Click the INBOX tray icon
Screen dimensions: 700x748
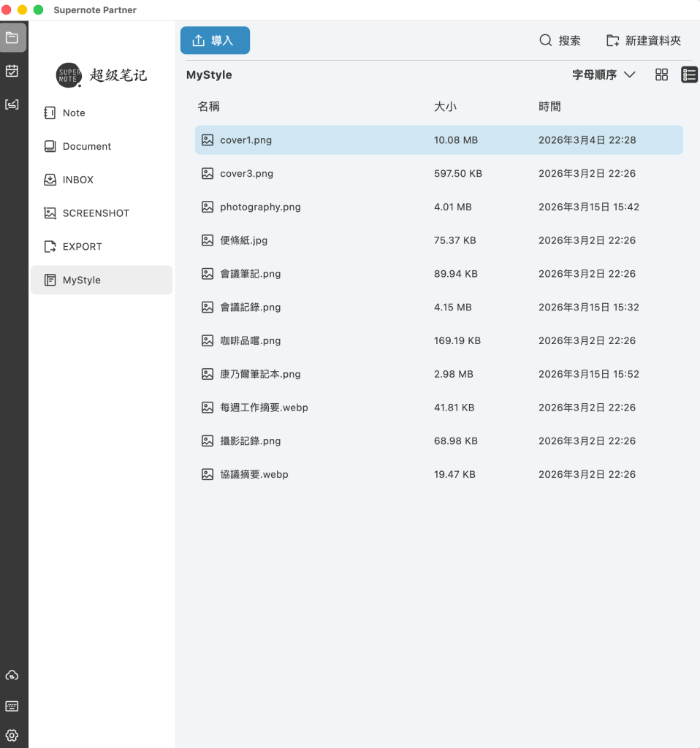coord(50,180)
